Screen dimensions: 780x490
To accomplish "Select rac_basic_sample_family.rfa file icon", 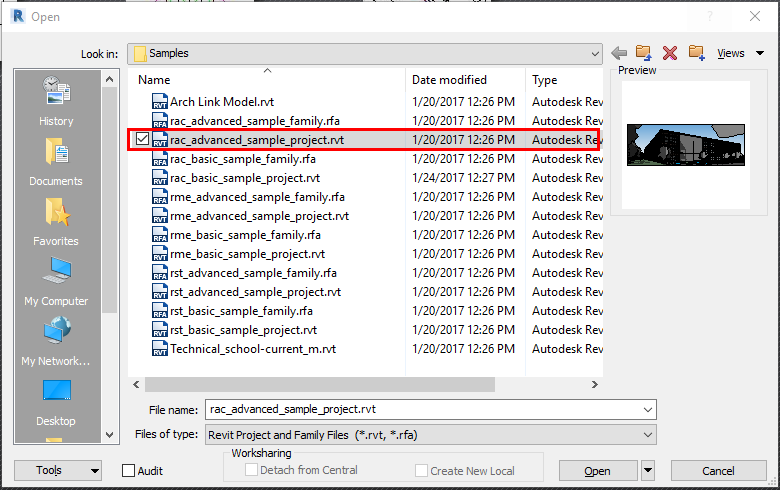I will coord(160,159).
